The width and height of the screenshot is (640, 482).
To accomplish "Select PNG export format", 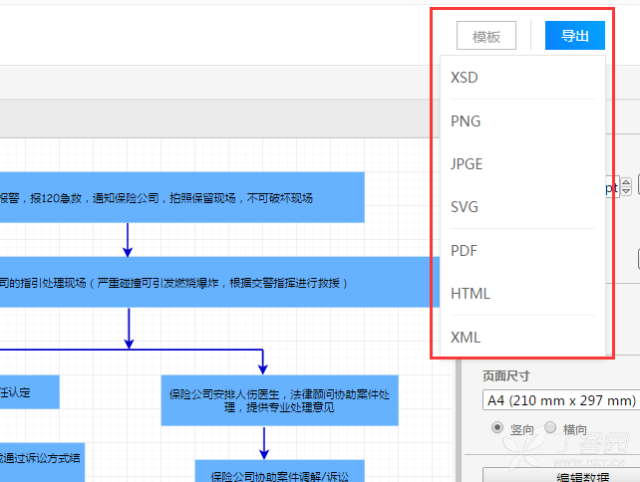I will tap(465, 121).
